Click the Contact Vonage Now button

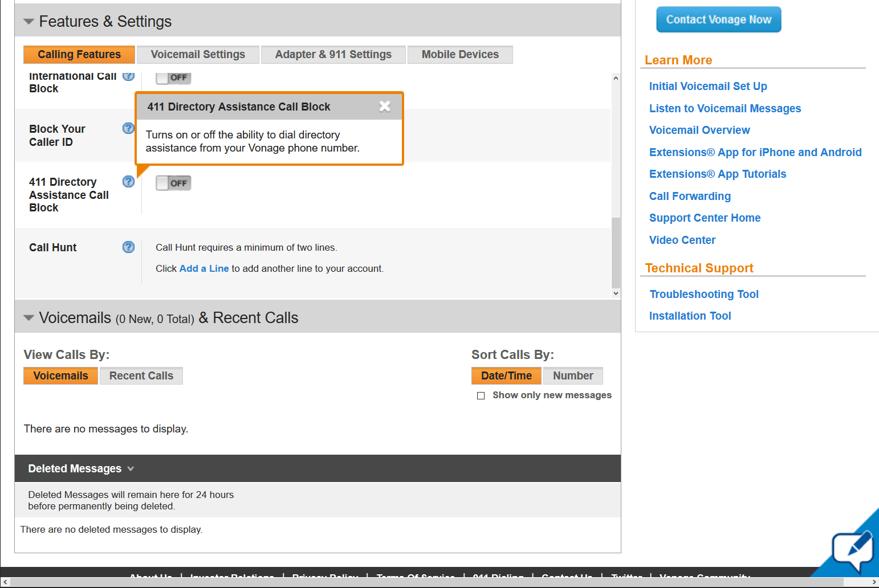pos(719,19)
